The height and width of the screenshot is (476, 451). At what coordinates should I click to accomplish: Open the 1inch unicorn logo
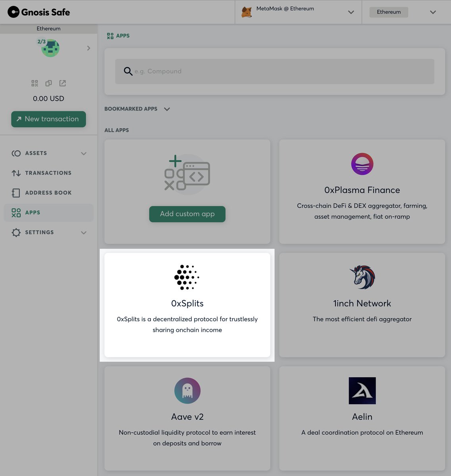tap(362, 277)
